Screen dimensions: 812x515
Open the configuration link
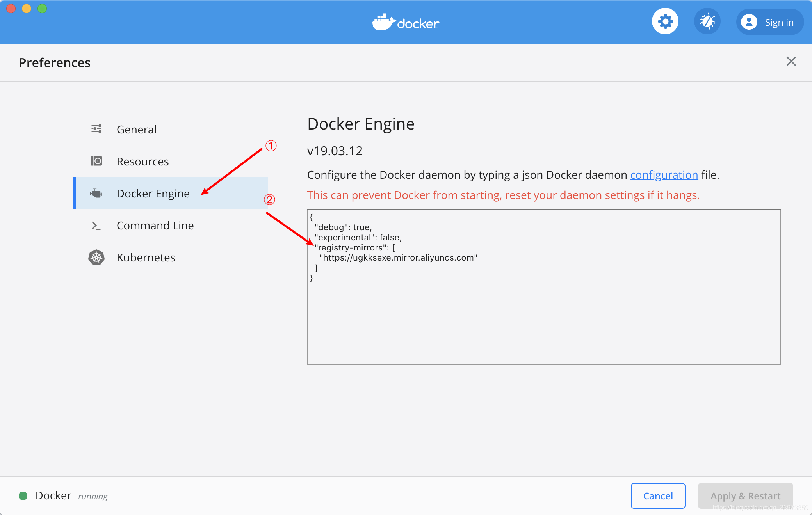point(664,175)
